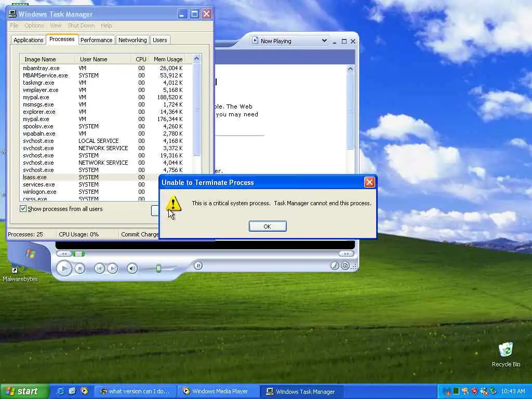This screenshot has height=399, width=532.
Task: Click the process list scroll-up arrow
Action: 196,59
